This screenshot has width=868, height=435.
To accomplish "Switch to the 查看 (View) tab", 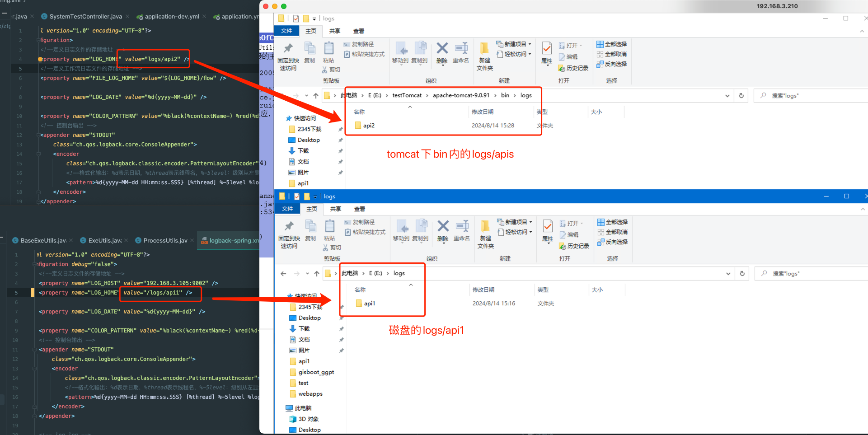I will tap(358, 31).
